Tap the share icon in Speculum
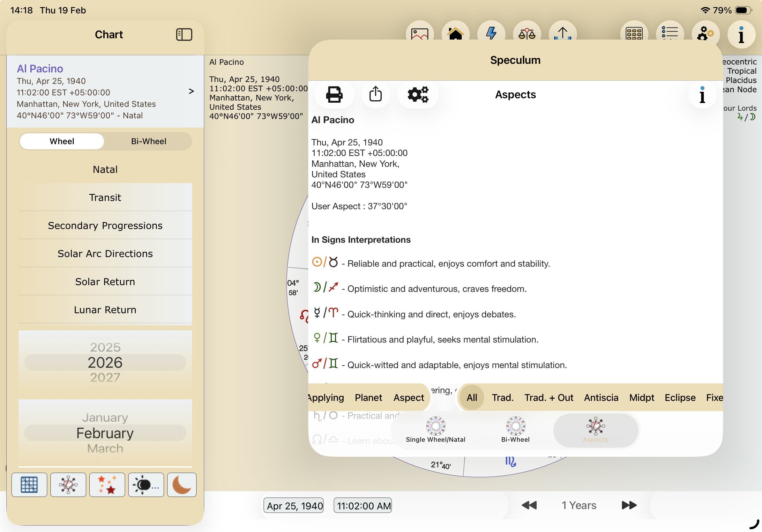The height and width of the screenshot is (532, 762). [375, 95]
